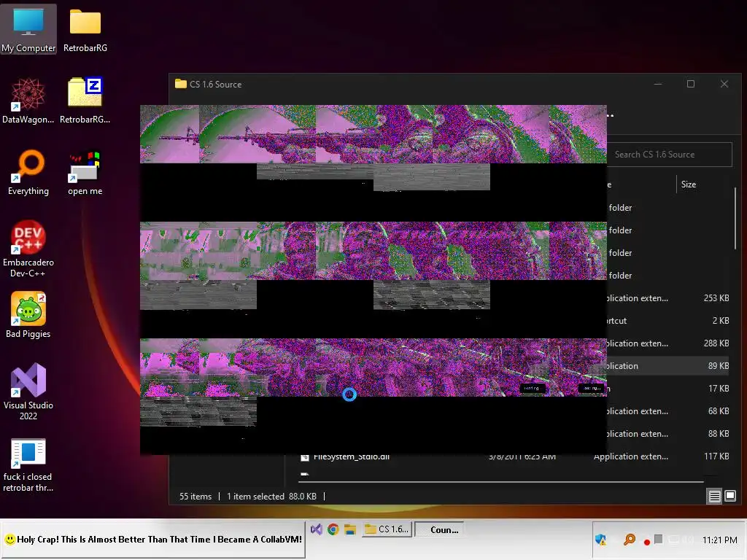Click the start button with smiley text

[153, 540]
